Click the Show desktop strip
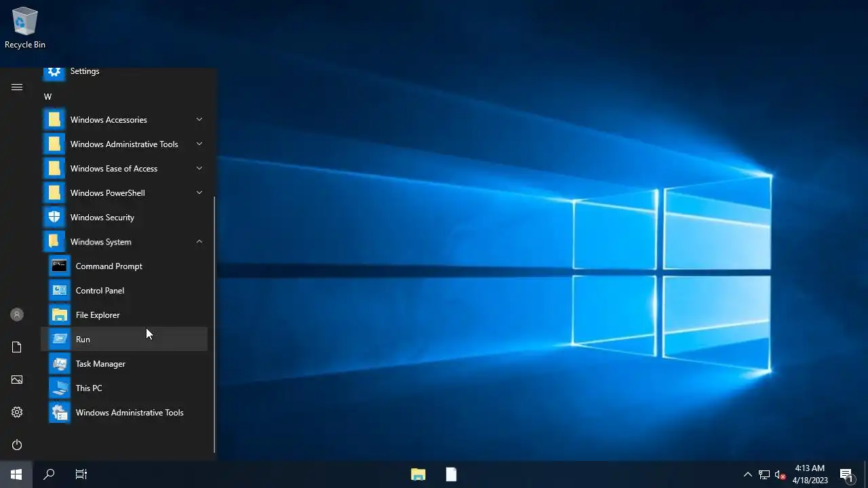The image size is (868, 488). (x=866, y=474)
